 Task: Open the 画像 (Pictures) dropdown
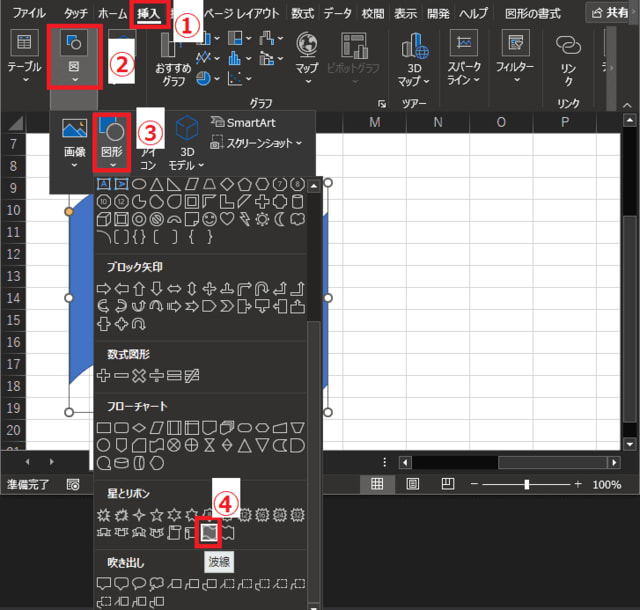(74, 143)
